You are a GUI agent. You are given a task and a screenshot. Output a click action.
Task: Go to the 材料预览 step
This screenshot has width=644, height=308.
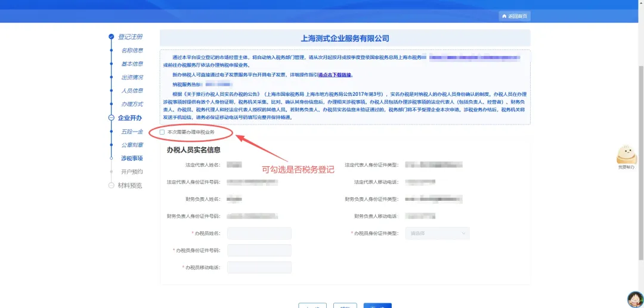pos(130,185)
